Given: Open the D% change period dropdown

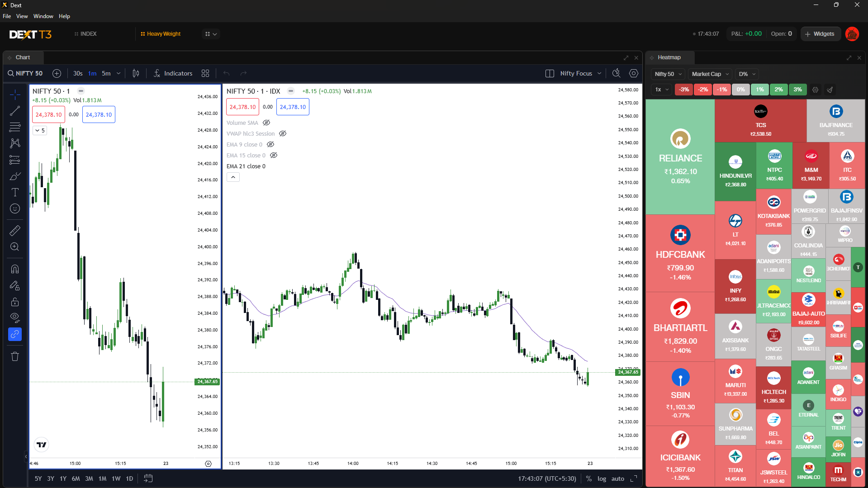Looking at the screenshot, I should (747, 74).
